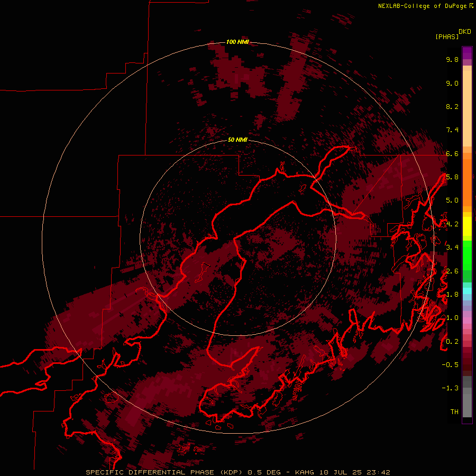Click the NEXLAB-College of DuPage label
This screenshot has height=476, width=476.
point(425,6)
